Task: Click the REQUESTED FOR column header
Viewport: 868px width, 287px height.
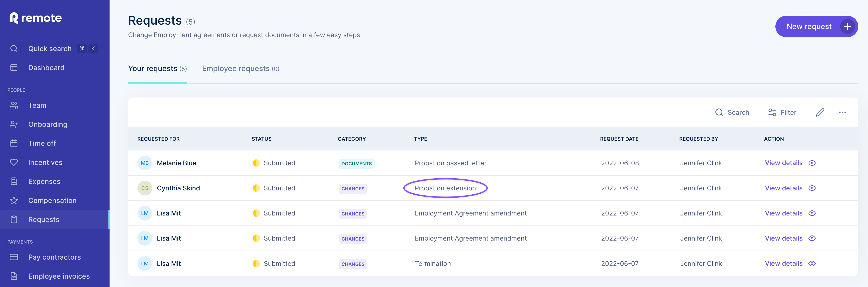Action: click(x=158, y=139)
